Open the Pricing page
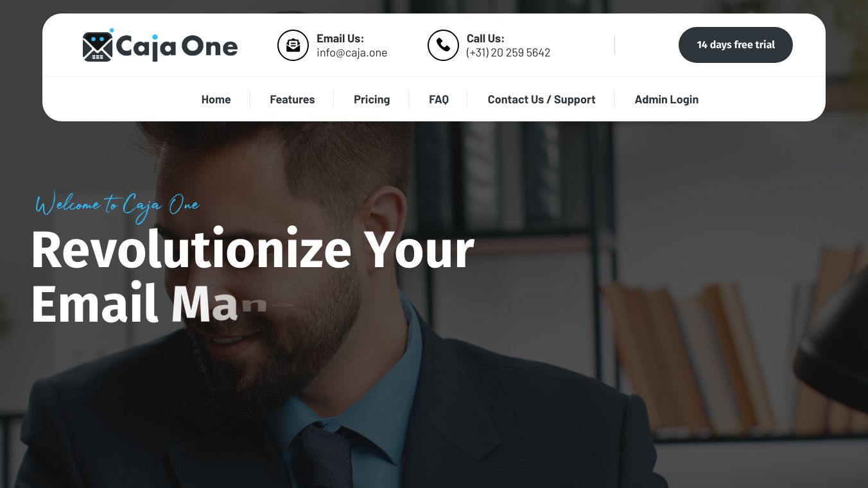This screenshot has height=488, width=868. coord(372,100)
